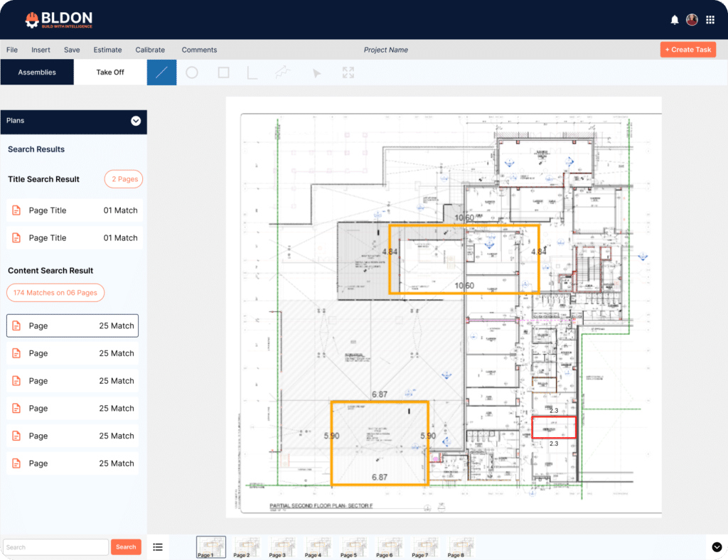Viewport: 728px width, 560px height.
Task: Select the Circle shape tool
Action: coord(192,72)
